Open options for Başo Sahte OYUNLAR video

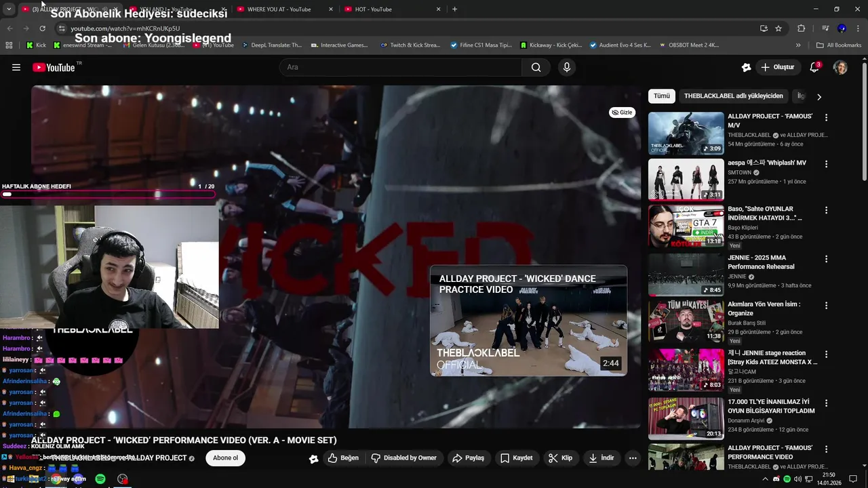point(826,210)
